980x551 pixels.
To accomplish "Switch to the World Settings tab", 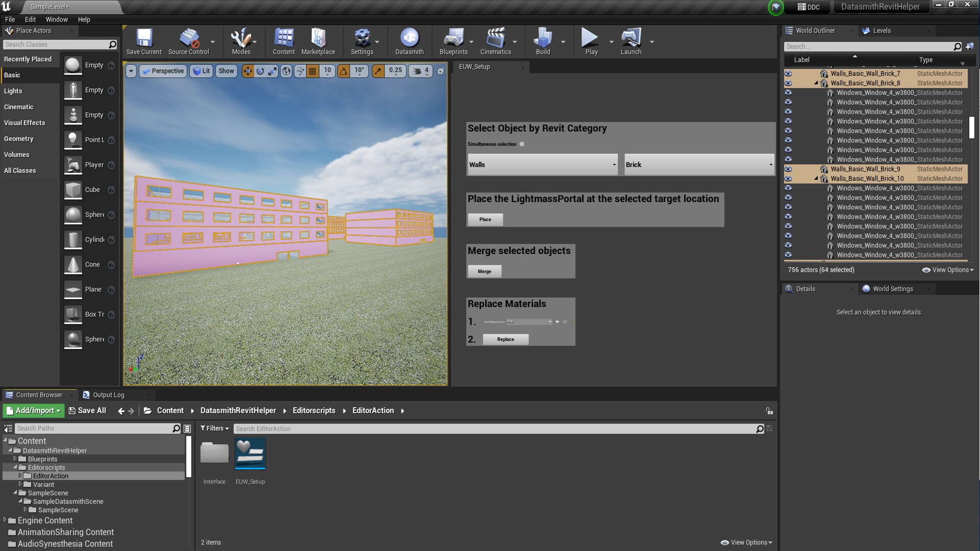I will (893, 289).
